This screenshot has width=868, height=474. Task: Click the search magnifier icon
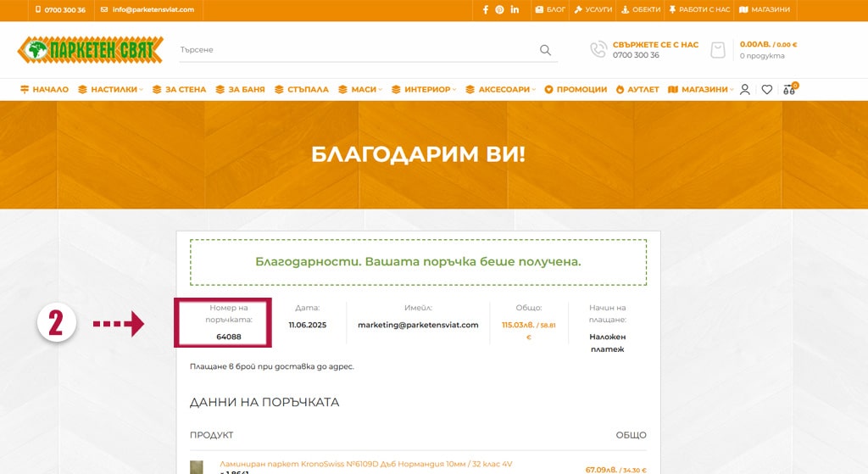pyautogui.click(x=545, y=50)
